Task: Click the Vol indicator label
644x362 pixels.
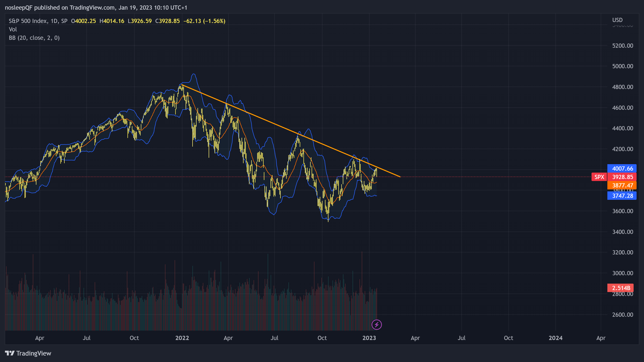Action: click(13, 29)
